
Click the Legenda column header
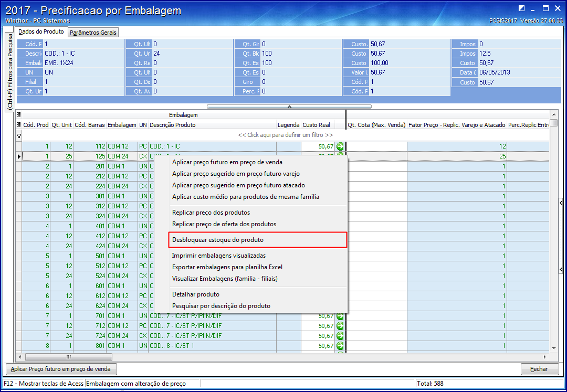point(289,125)
